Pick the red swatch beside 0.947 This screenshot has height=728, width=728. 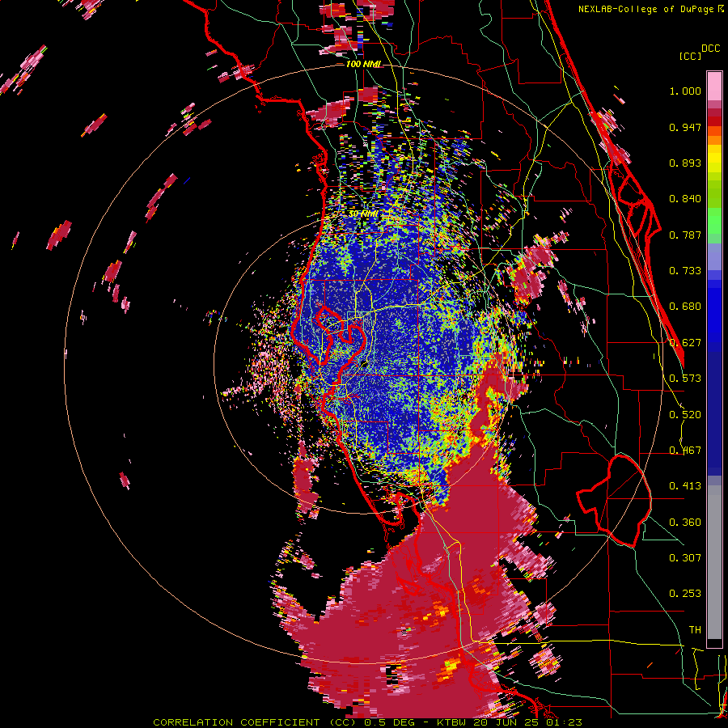coord(714,121)
